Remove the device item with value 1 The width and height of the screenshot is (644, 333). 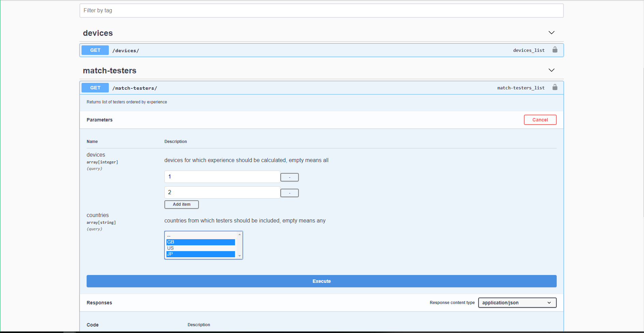click(289, 177)
